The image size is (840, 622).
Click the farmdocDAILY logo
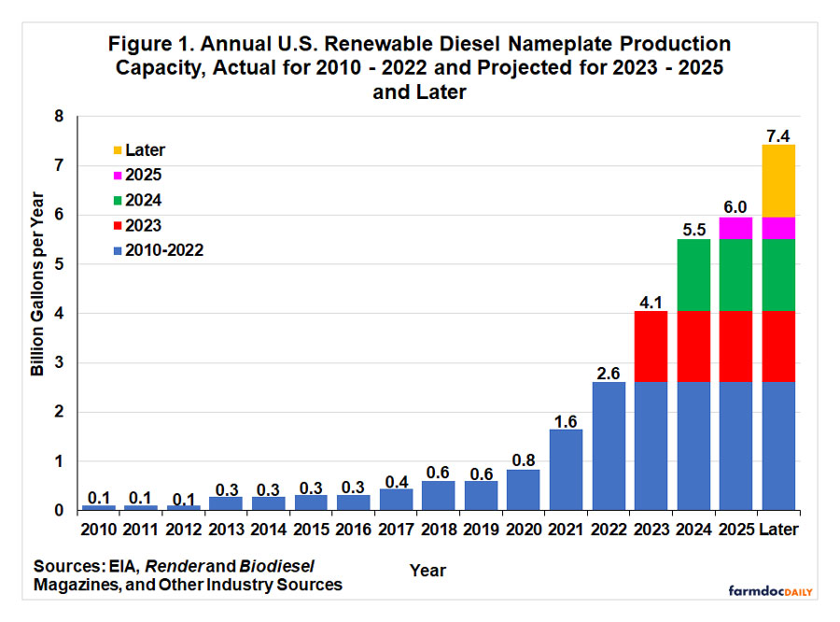(x=770, y=591)
